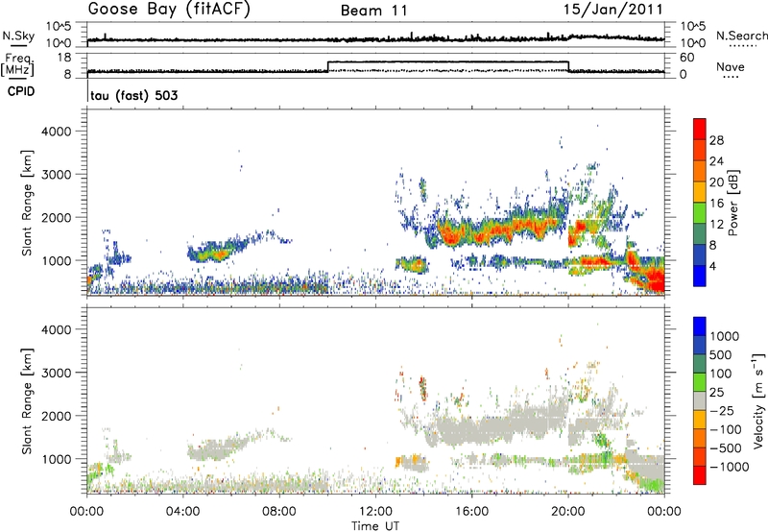Click the date '15/Jan/2011'
The image size is (768, 532).
click(613, 10)
